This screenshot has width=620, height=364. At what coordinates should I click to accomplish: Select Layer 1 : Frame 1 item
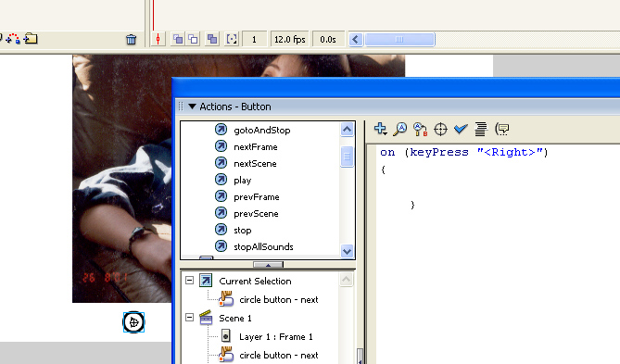pos(275,337)
